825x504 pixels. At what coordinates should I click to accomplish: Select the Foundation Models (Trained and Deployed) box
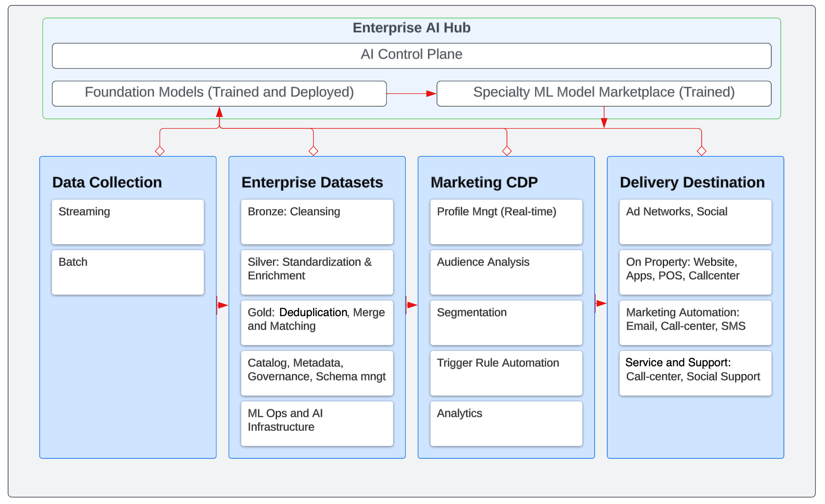[219, 93]
